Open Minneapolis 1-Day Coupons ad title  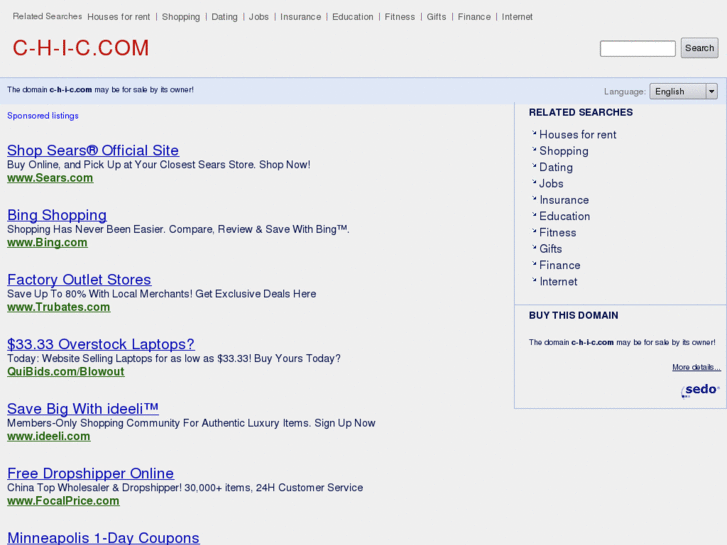103,538
